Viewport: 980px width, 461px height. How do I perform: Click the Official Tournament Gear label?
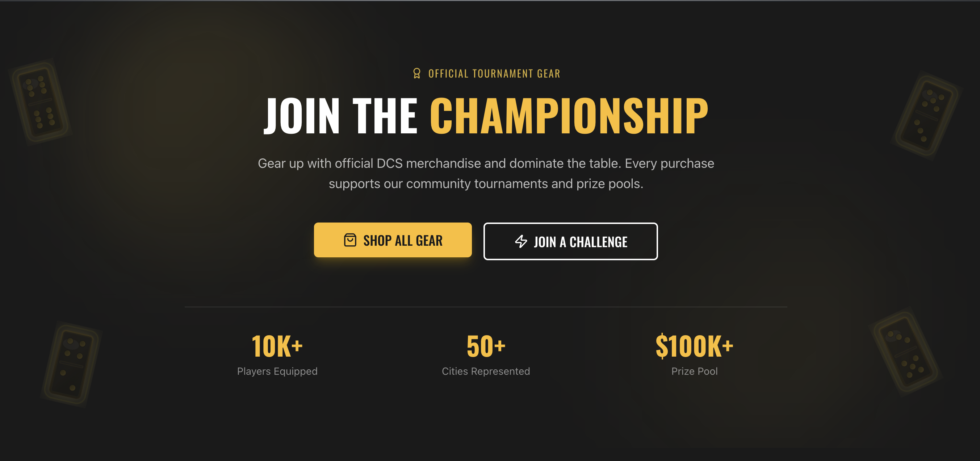[494, 74]
